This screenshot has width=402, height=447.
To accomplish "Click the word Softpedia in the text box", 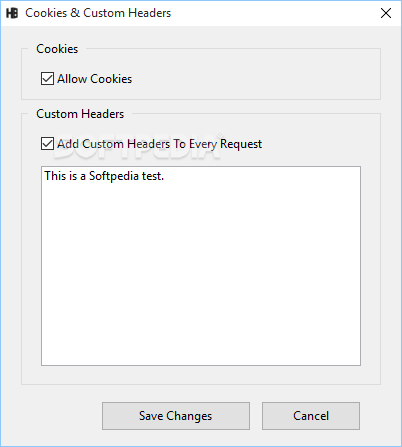I will pos(114,176).
